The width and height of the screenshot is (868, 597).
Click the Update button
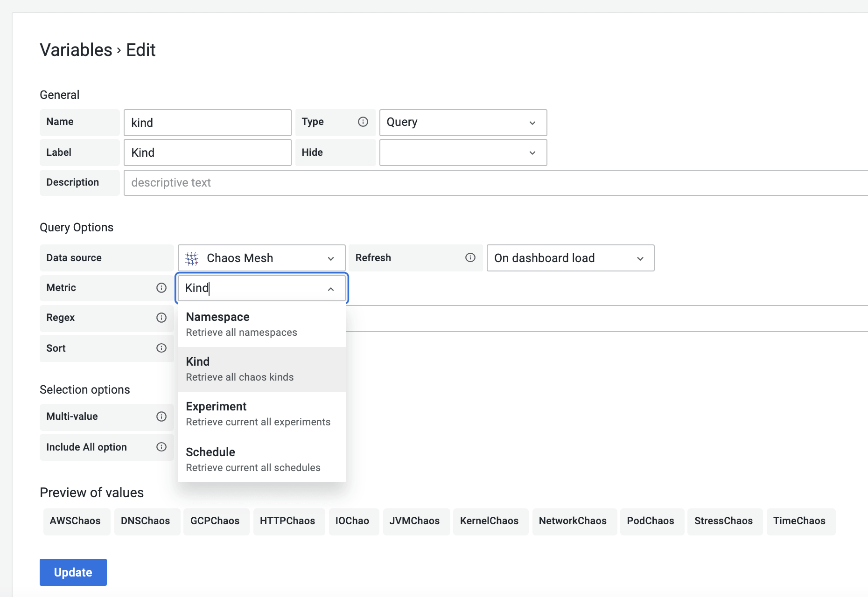click(x=73, y=572)
